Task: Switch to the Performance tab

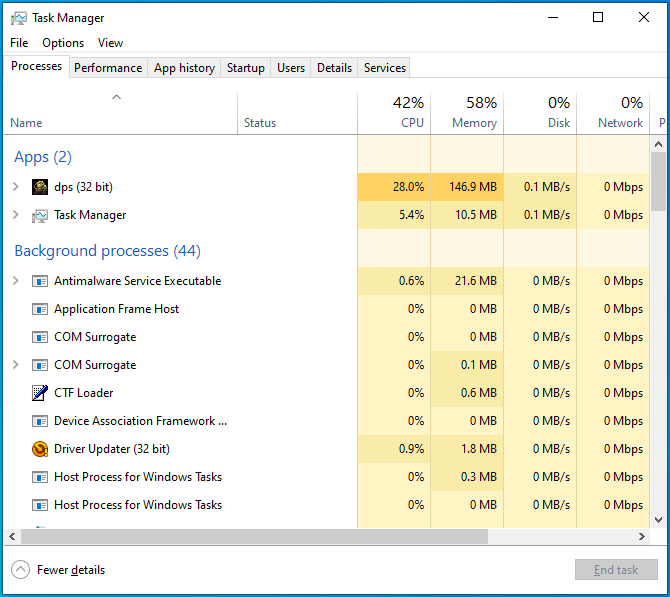Action: [108, 68]
